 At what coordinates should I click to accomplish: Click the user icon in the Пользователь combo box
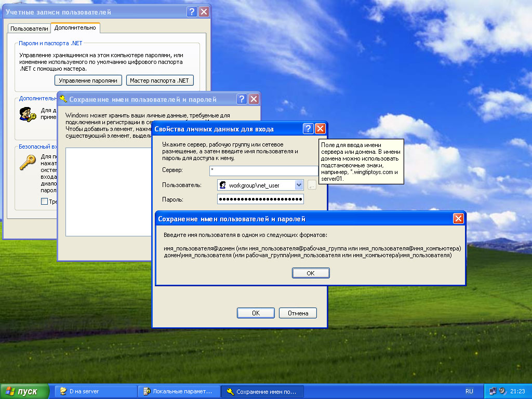pos(222,185)
